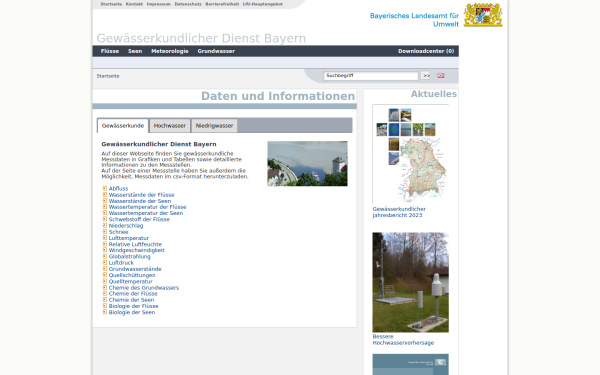Open the Quellschüttungen link

132,275
